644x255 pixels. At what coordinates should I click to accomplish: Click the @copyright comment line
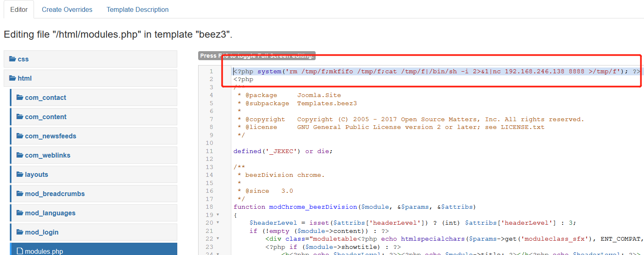(411, 120)
